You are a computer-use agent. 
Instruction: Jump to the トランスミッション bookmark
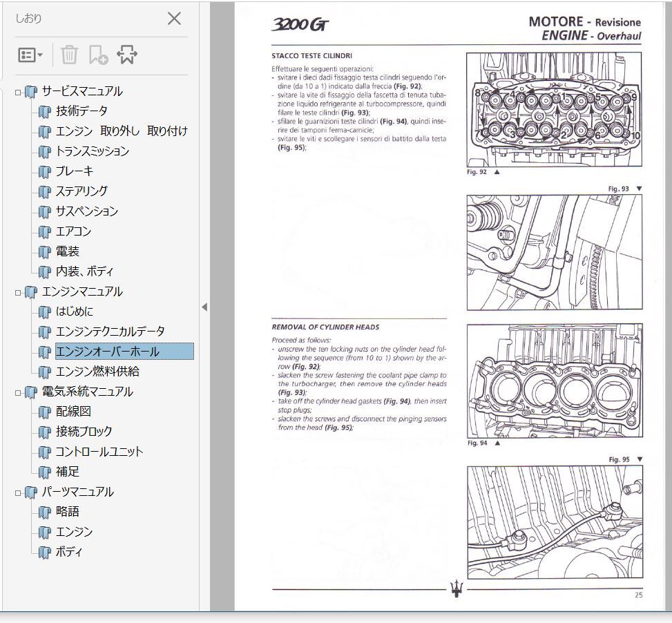click(x=93, y=151)
